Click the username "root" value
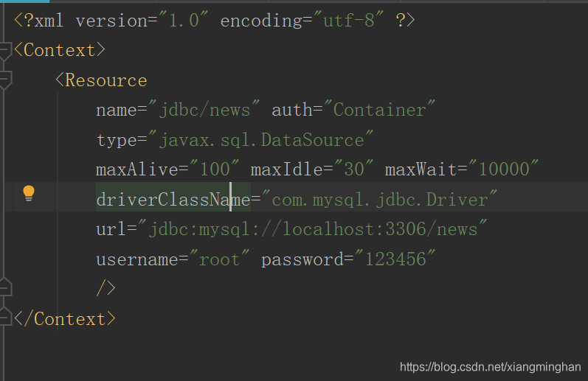588x381 pixels. 219,259
